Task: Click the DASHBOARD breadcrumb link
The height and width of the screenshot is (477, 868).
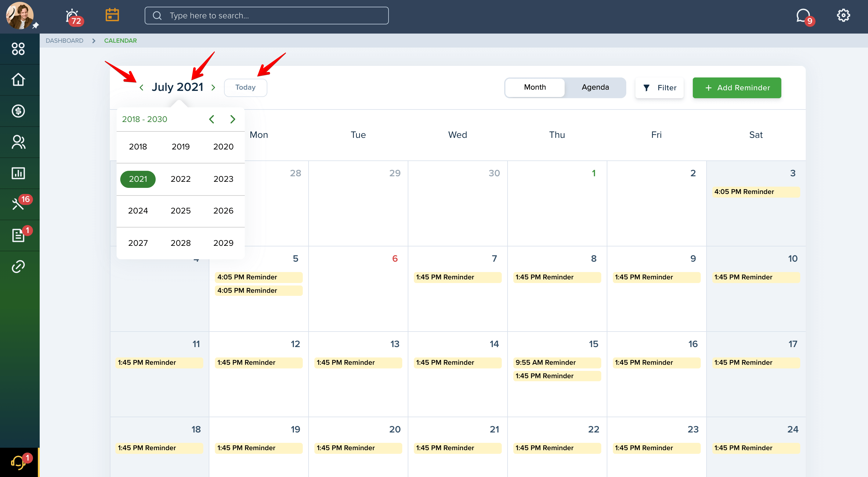Action: coord(64,41)
